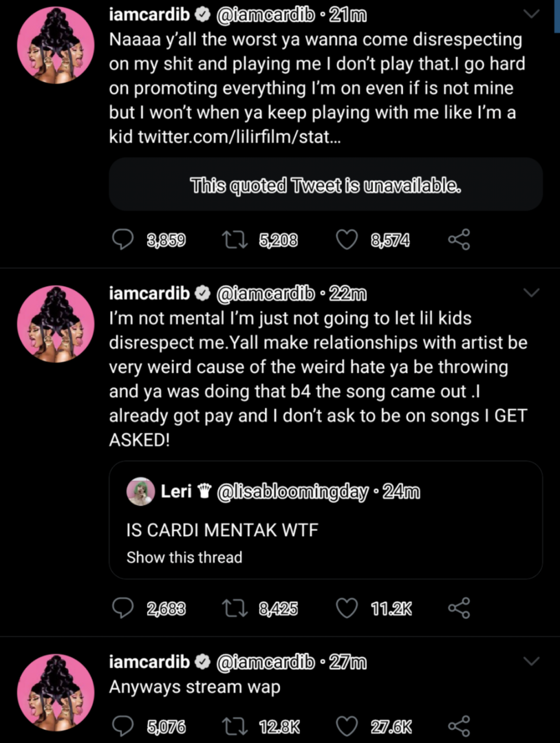The height and width of the screenshot is (743, 560).
Task: Open Leri's avatar in the quoted tweet
Action: coord(141,491)
